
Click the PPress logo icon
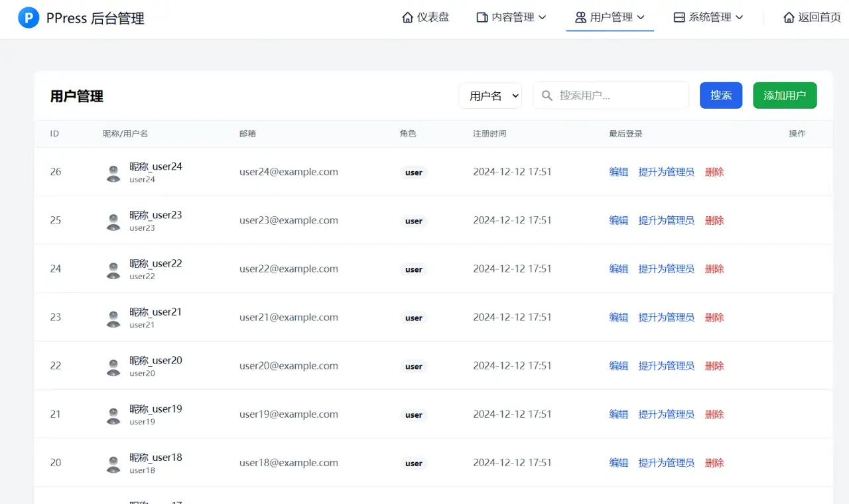(27, 17)
